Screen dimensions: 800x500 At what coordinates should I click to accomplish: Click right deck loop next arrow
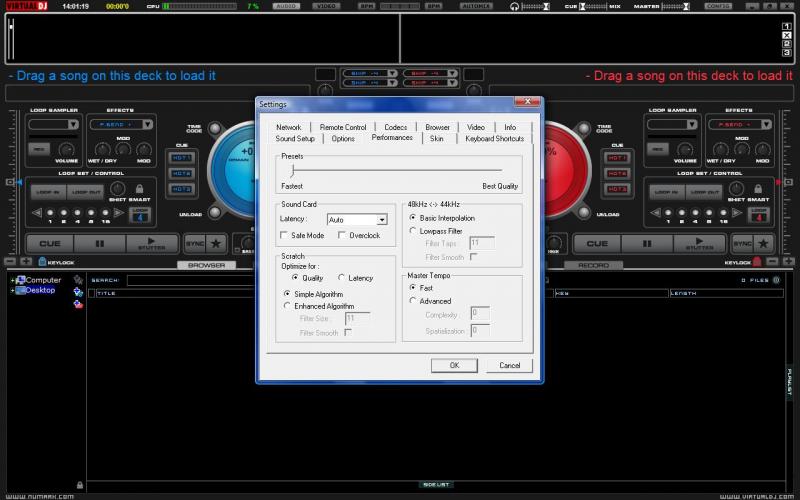737,213
